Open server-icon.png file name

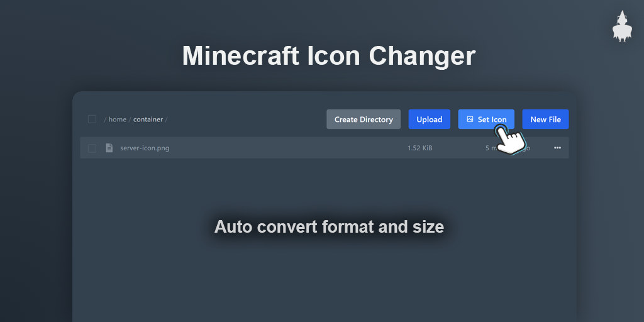[x=145, y=148]
